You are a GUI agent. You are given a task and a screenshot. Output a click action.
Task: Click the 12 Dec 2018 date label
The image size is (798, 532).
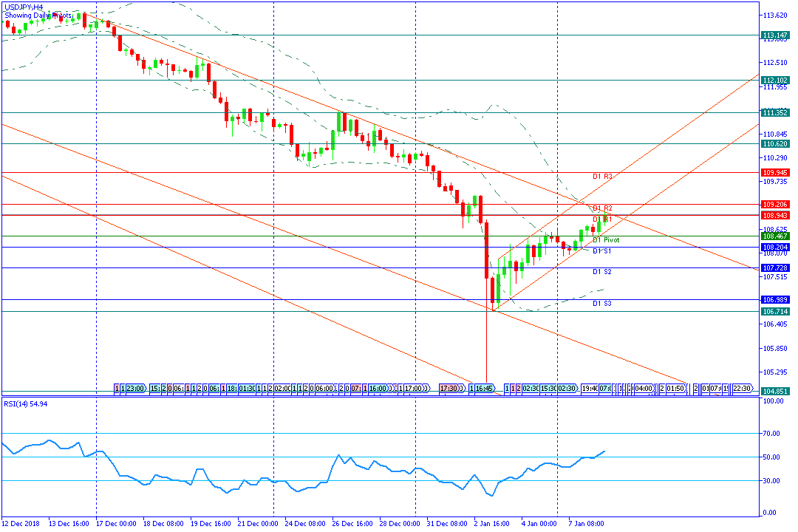click(x=21, y=524)
